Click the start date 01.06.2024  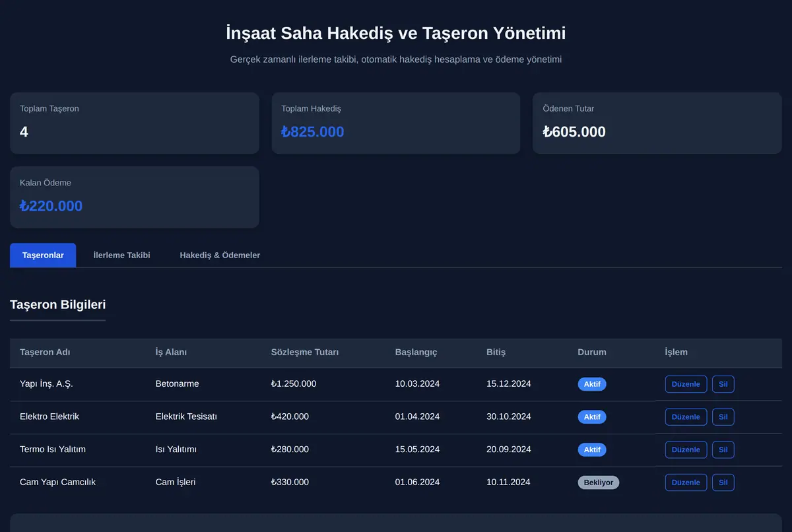417,482
